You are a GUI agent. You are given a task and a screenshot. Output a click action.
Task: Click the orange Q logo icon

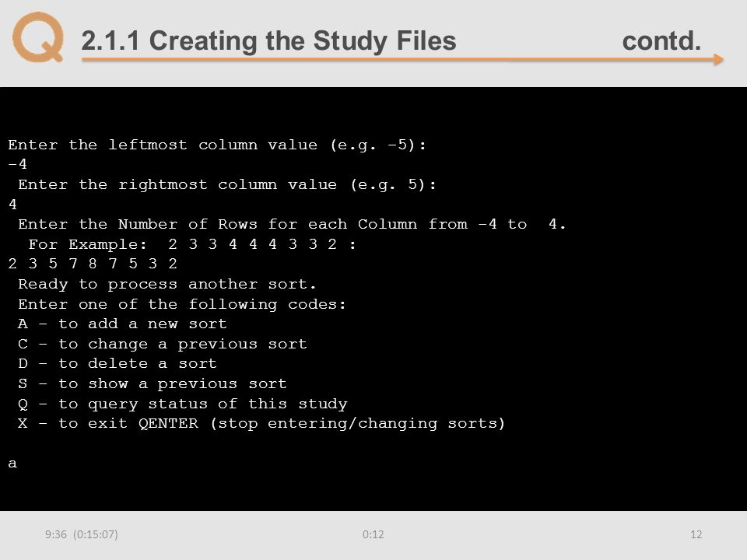pyautogui.click(x=38, y=37)
